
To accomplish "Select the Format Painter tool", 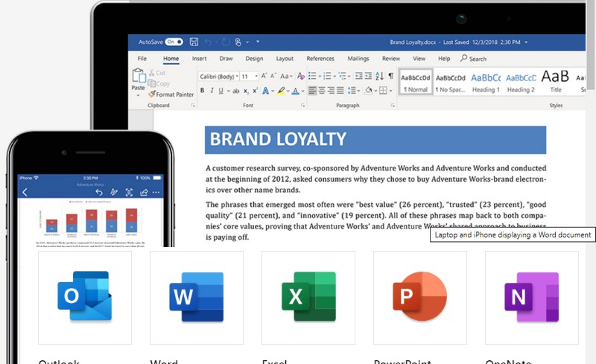I will tap(171, 95).
